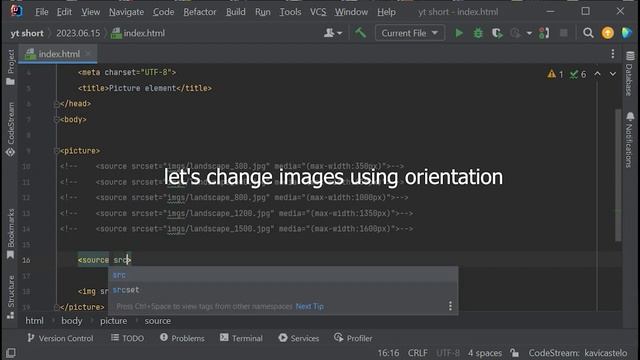Screen dimensions: 640x360
Task: Click the profiler run icon
Action: pos(516,33)
